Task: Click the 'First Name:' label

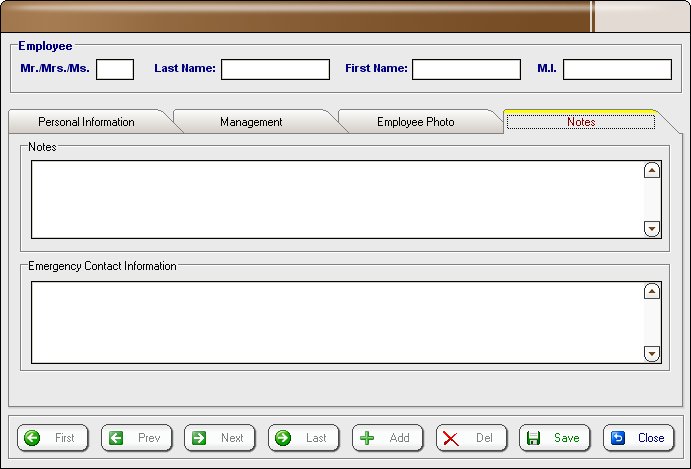Action: click(376, 68)
